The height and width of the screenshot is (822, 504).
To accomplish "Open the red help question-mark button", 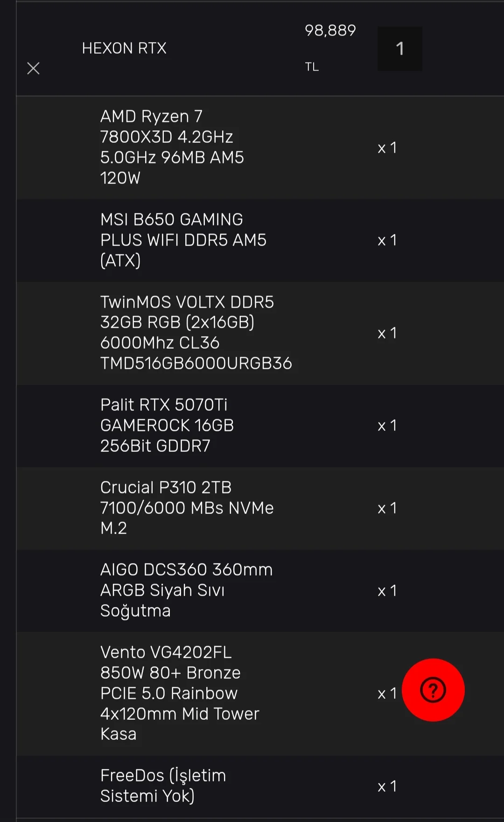I will coord(433,690).
